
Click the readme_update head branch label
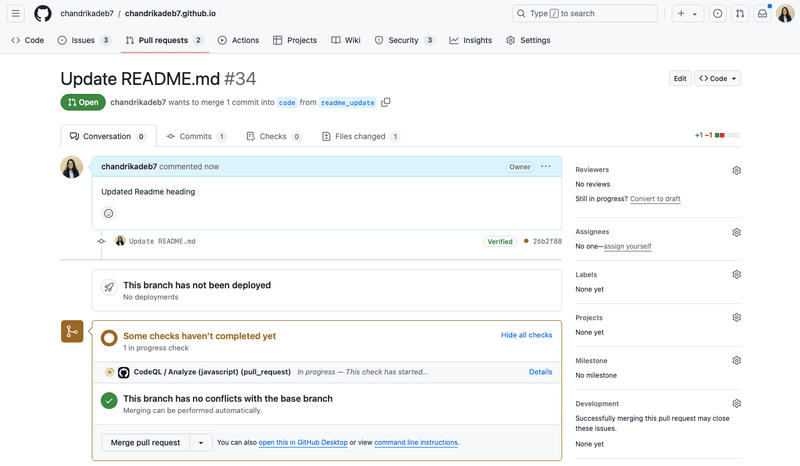pyautogui.click(x=347, y=103)
